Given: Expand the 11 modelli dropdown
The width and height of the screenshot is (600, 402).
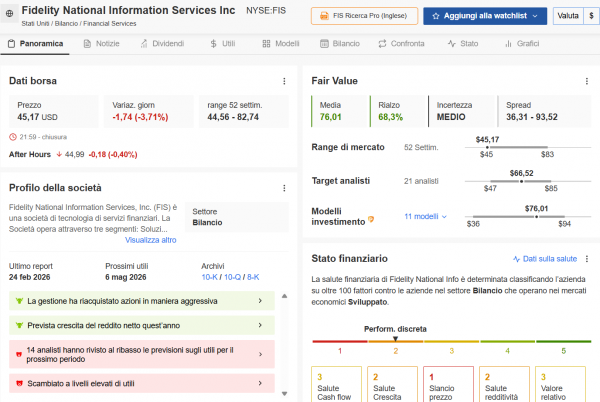Looking at the screenshot, I should [425, 217].
